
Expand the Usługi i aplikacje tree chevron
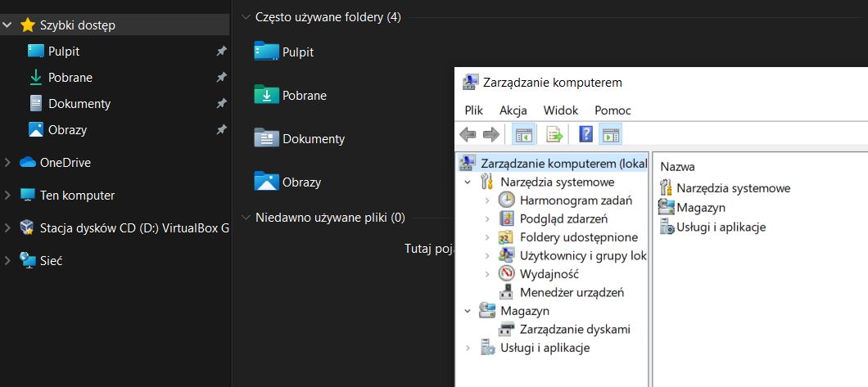tap(468, 348)
